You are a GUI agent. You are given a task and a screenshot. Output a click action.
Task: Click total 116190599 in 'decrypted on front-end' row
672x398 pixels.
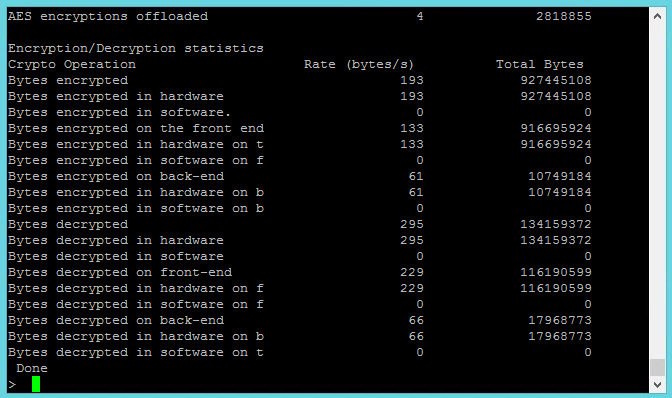click(x=556, y=272)
